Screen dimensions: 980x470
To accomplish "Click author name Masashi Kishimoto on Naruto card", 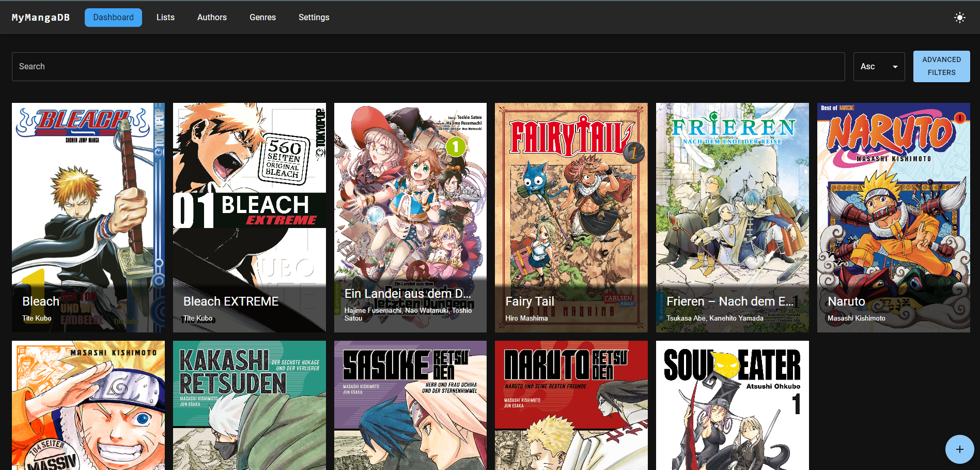I will (857, 318).
